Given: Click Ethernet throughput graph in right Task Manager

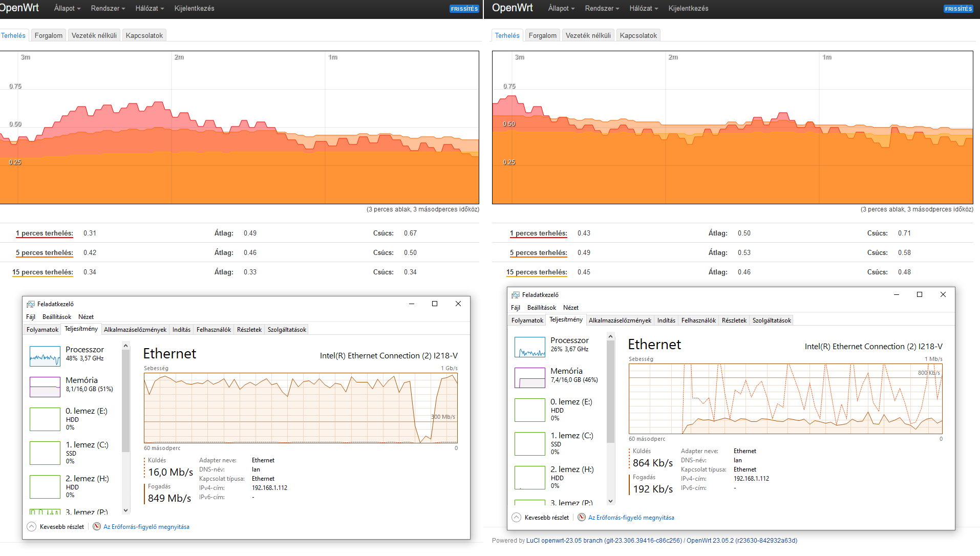Looking at the screenshot, I should click(785, 399).
